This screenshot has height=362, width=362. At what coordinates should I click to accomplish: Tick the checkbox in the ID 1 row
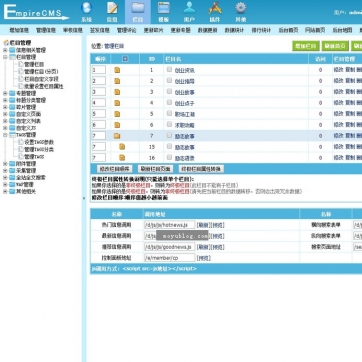169,69
